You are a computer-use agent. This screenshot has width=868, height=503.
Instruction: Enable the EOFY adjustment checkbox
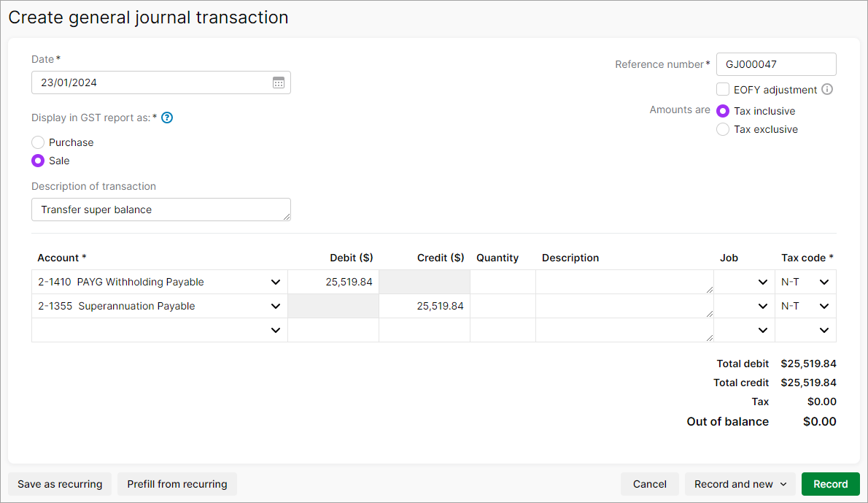[722, 89]
